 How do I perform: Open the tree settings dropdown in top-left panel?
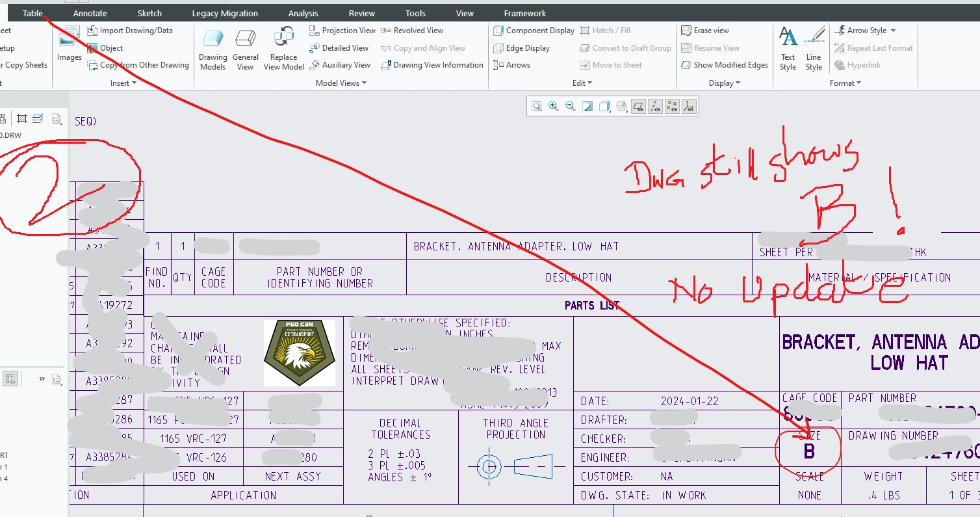coord(57,118)
